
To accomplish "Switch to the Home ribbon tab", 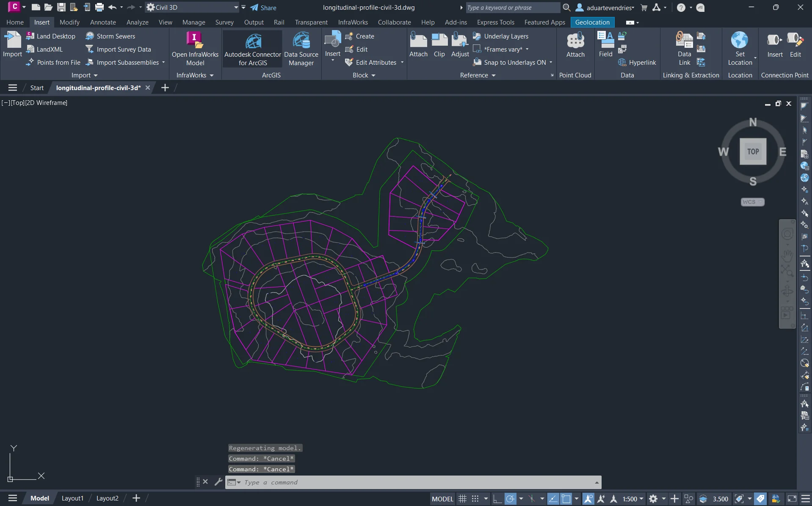I will click(x=15, y=22).
